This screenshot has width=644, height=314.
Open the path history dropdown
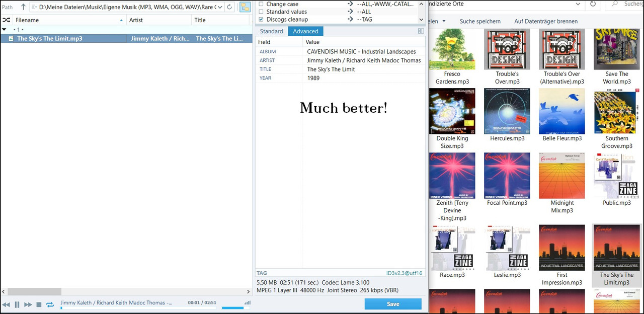[219, 7]
